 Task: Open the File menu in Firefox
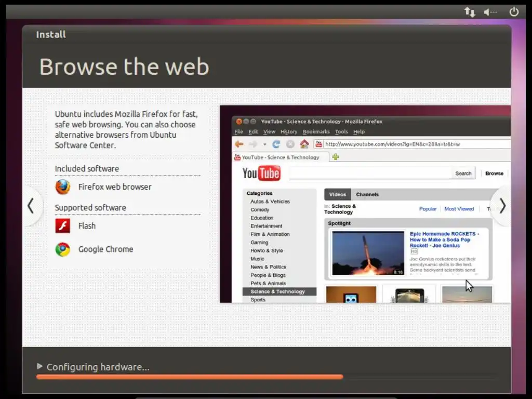coord(238,131)
